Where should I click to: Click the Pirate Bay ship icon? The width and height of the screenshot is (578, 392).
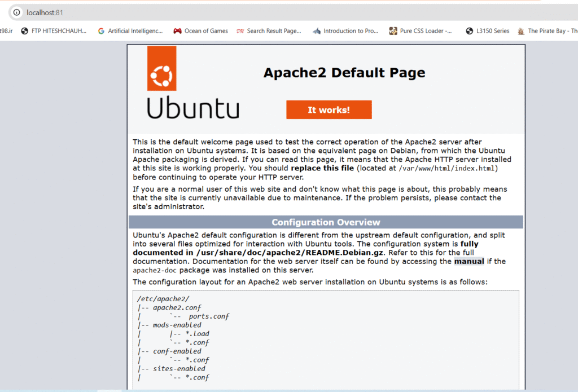521,31
